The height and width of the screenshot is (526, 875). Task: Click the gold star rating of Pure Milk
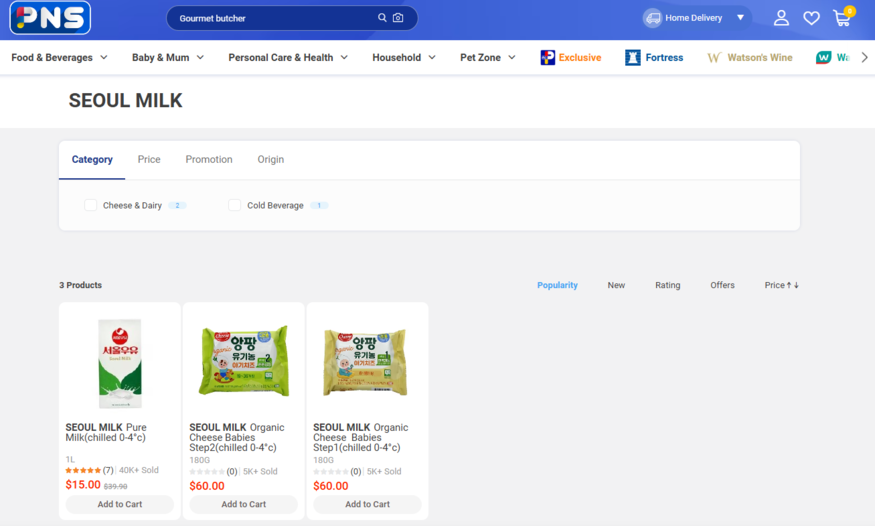[83, 470]
